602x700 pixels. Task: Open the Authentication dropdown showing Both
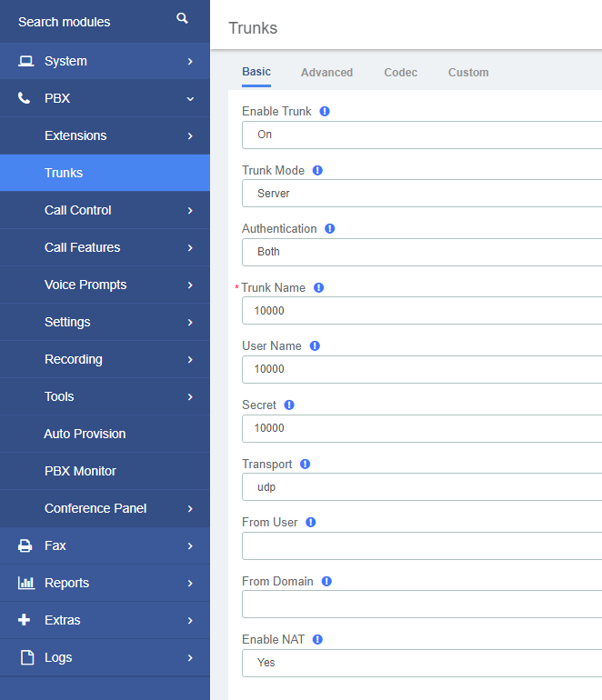422,252
